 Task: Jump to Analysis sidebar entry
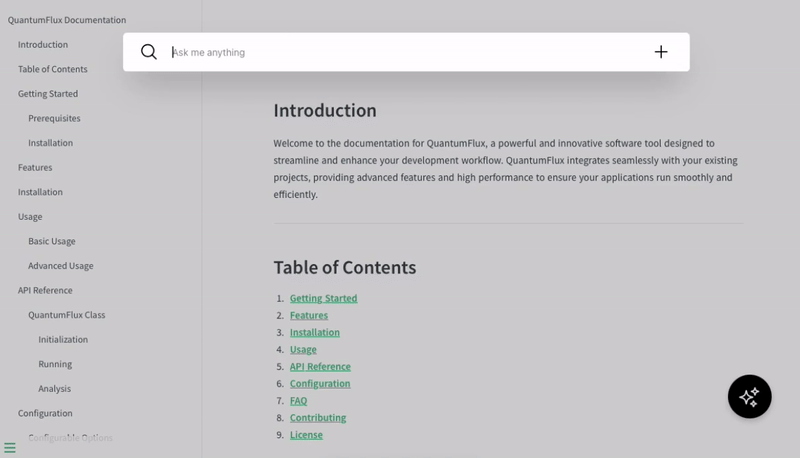tap(54, 388)
